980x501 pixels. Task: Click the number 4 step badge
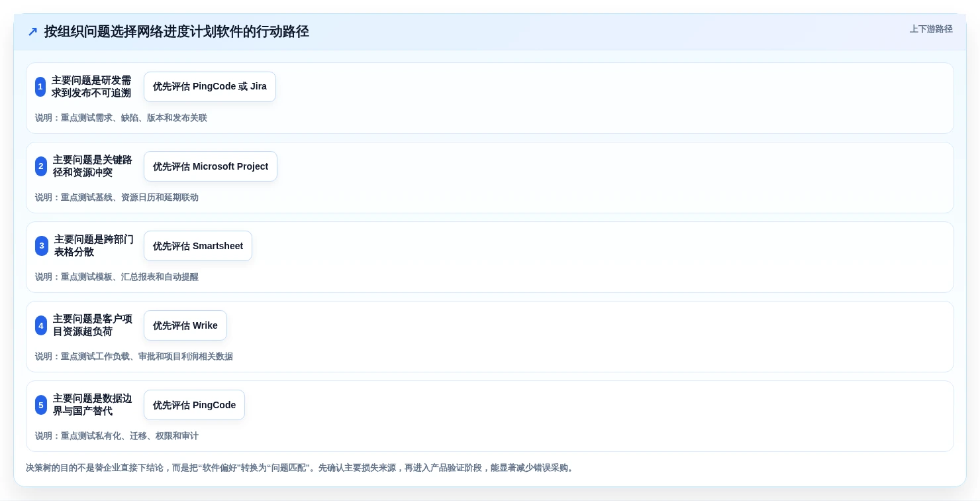pyautogui.click(x=41, y=325)
